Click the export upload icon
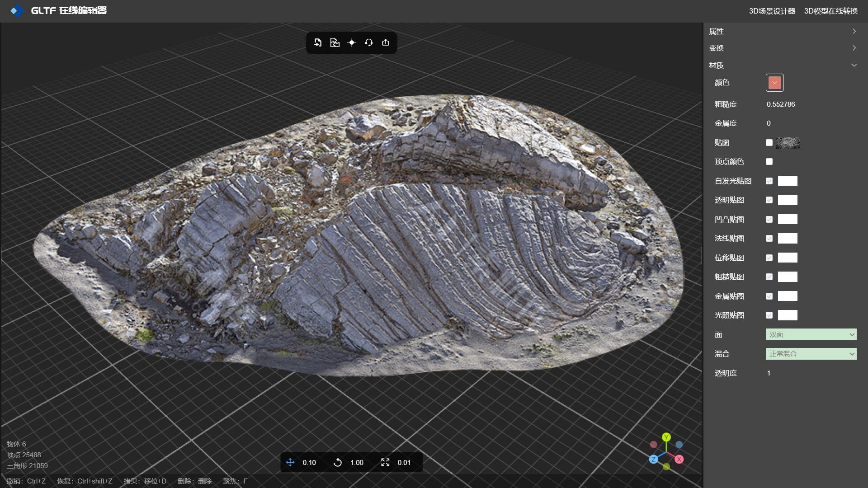The width and height of the screenshot is (868, 488). coord(386,42)
